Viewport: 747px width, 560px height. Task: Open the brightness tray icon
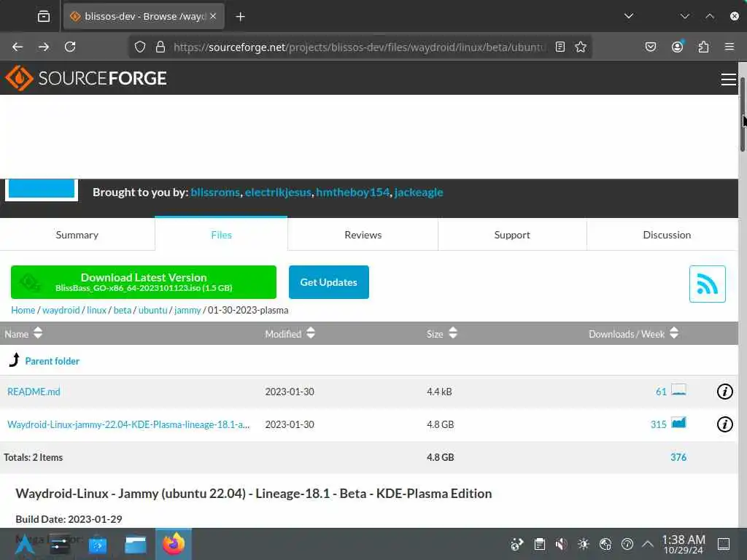point(583,544)
